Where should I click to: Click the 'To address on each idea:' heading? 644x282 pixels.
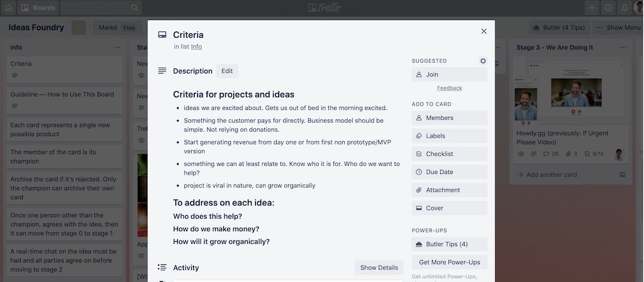click(223, 203)
